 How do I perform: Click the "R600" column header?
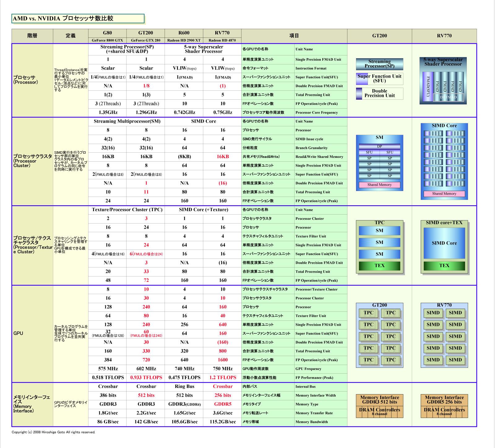(x=184, y=33)
